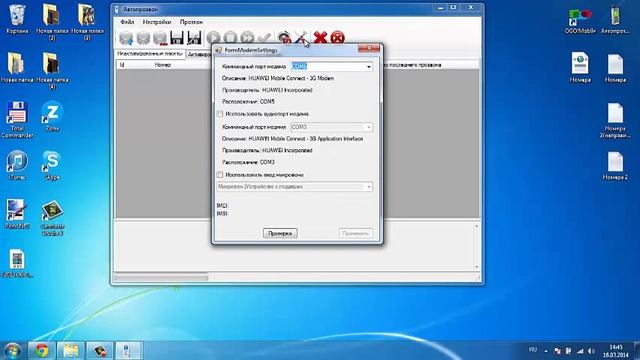Click the red X delete toolbar icon
The width and height of the screenshot is (640, 360).
point(320,38)
